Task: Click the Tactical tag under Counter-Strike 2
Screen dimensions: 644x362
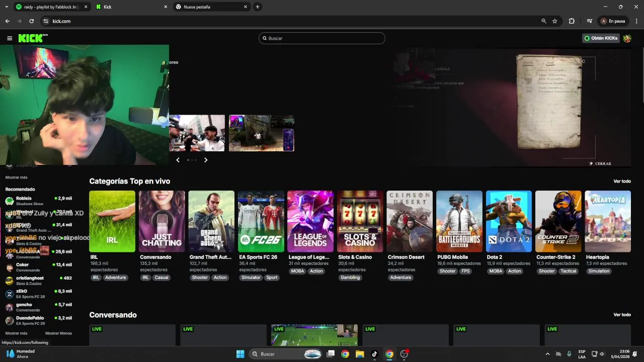Action: pyautogui.click(x=569, y=271)
